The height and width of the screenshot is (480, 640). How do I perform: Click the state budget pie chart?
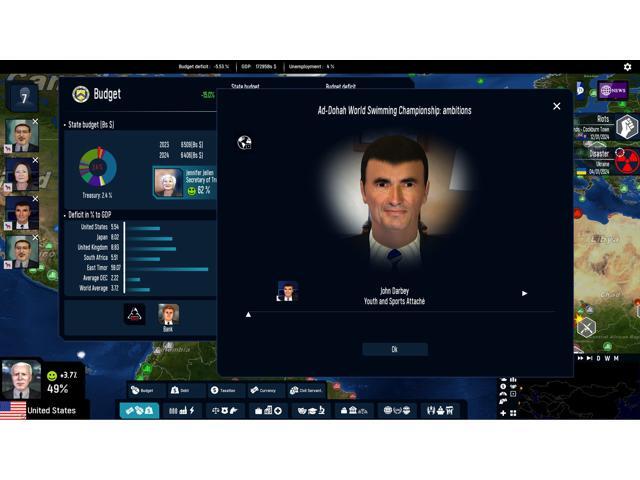[x=98, y=167]
